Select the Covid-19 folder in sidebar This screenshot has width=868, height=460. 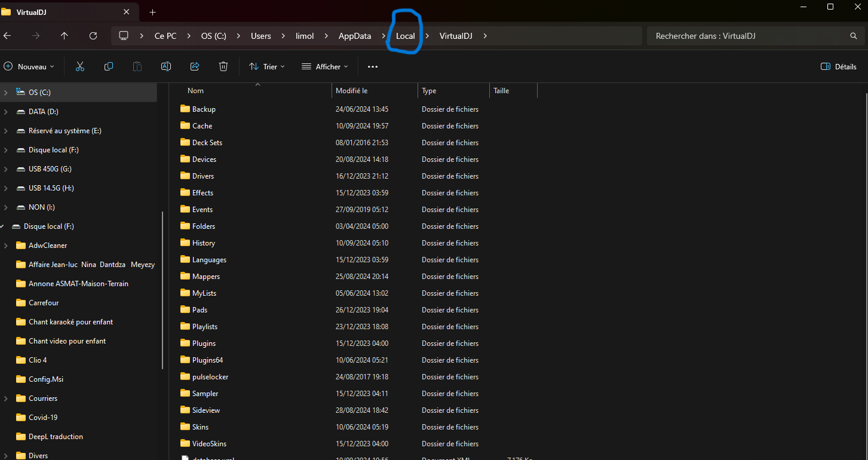[43, 418]
